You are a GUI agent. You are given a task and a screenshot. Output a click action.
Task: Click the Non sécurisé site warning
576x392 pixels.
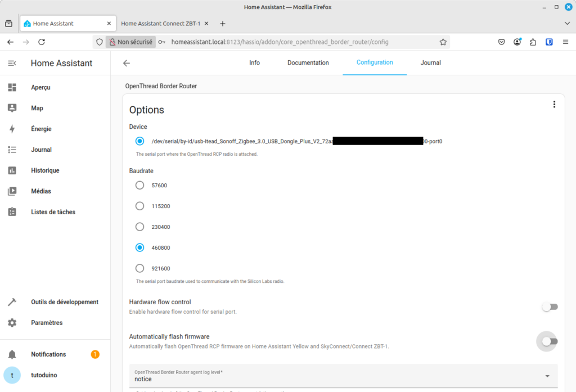[130, 42]
